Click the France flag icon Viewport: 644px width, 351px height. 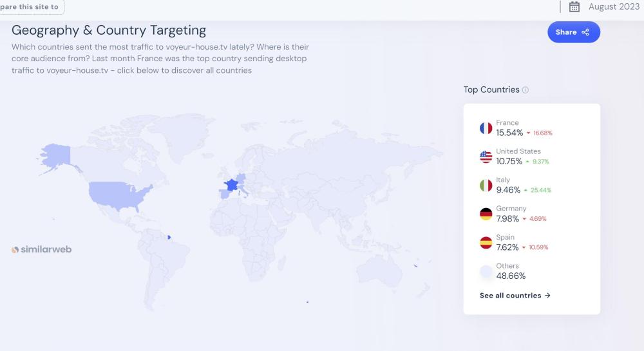tap(486, 128)
